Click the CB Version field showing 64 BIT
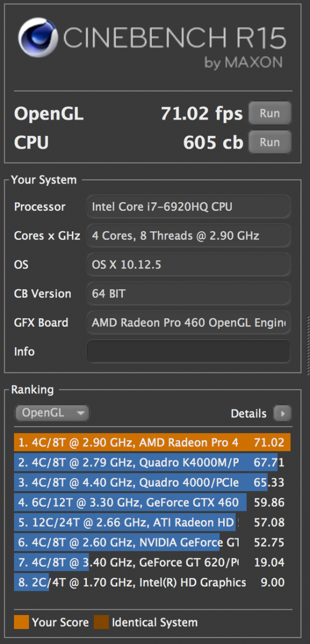Screen dimensions: 310x644 [x=188, y=294]
